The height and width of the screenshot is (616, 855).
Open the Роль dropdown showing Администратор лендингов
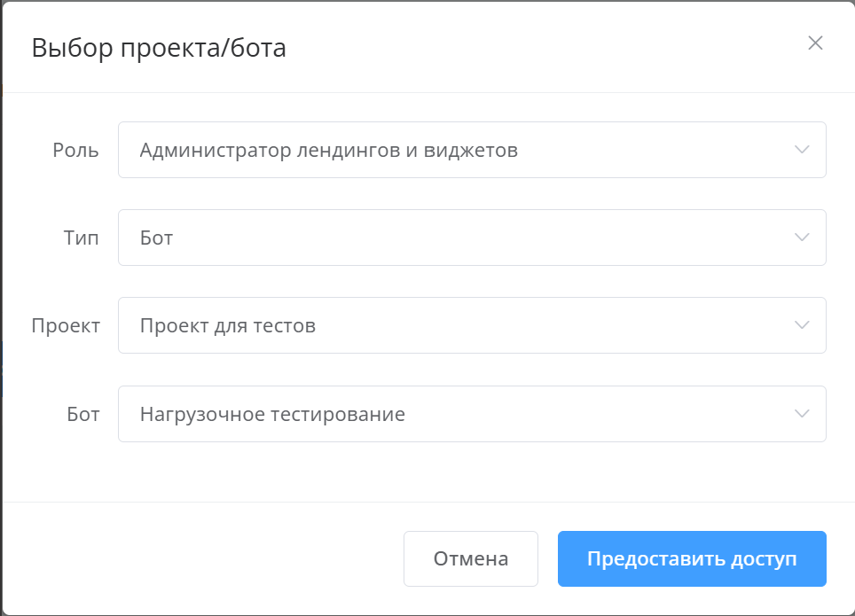click(x=471, y=150)
